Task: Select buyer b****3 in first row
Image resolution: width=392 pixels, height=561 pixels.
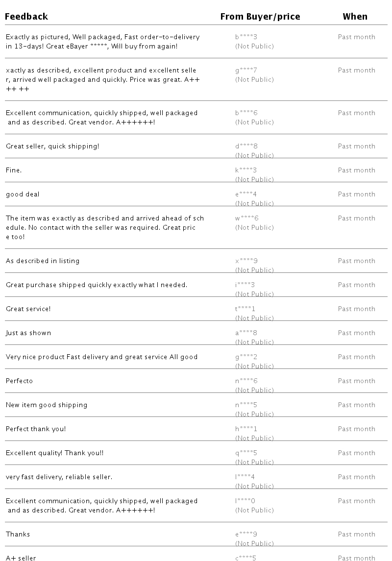Action: pos(246,37)
